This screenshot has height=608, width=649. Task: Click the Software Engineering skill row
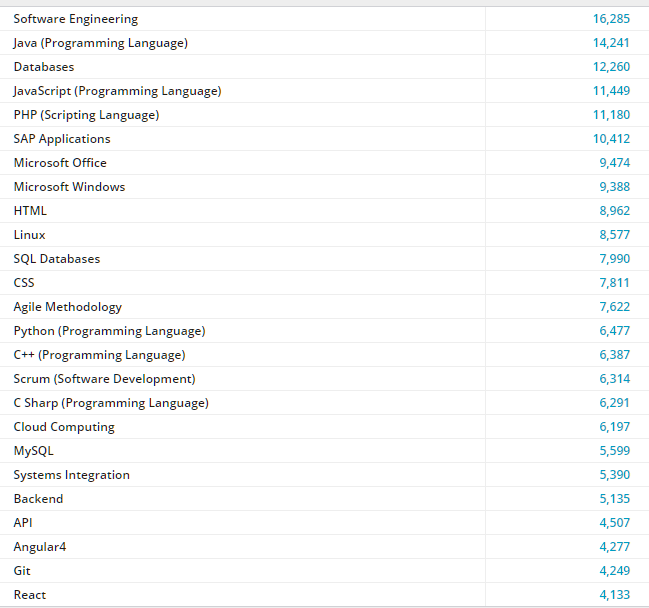coord(76,19)
